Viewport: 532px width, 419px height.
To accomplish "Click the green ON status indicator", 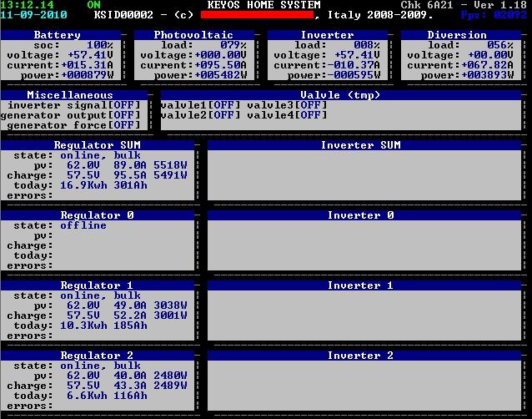I will tap(93, 5).
